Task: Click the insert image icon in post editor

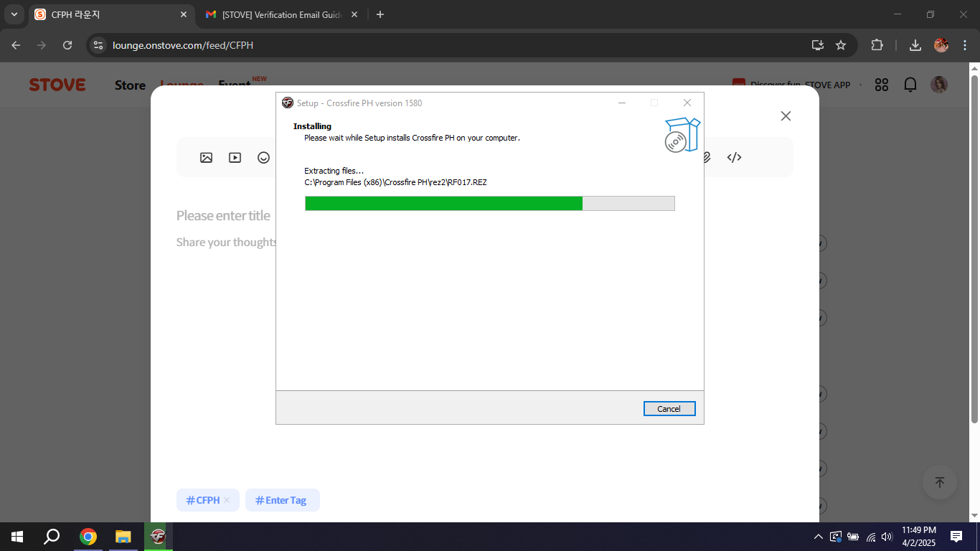Action: (x=207, y=158)
